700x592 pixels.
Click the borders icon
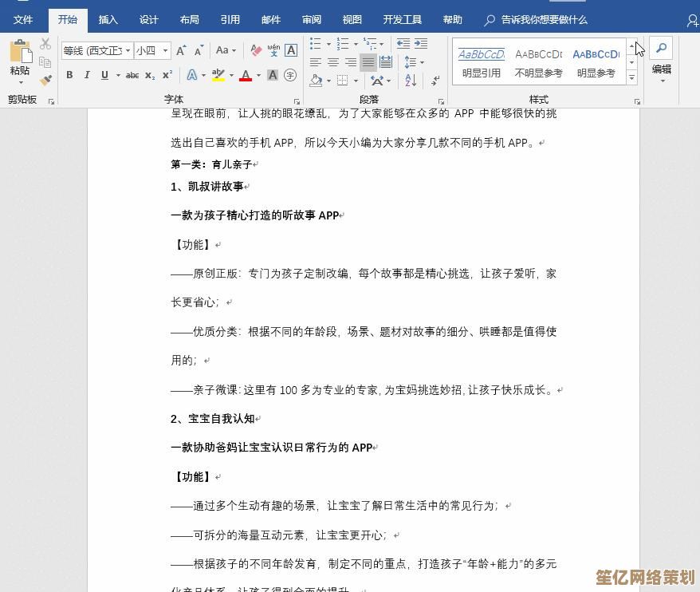tap(343, 81)
